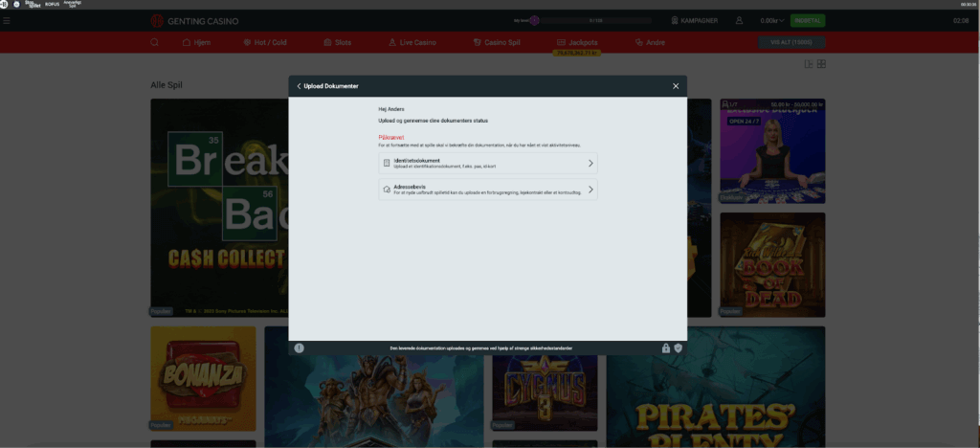Click the 18+ age icon in top bar
Image resolution: width=980 pixels, height=448 pixels.
coord(4,5)
